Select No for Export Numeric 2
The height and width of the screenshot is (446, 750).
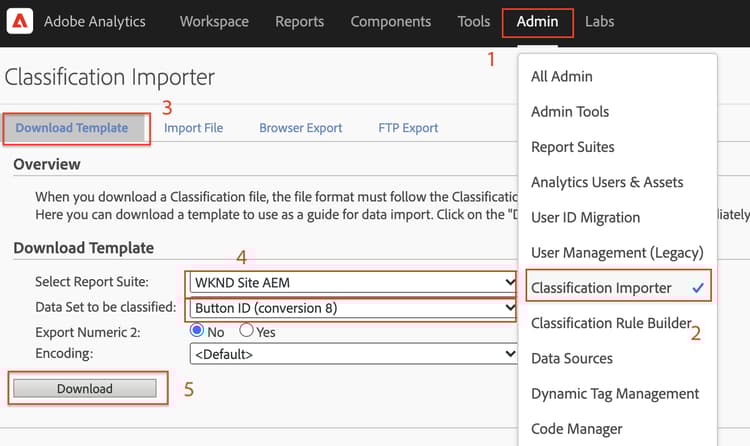point(197,331)
